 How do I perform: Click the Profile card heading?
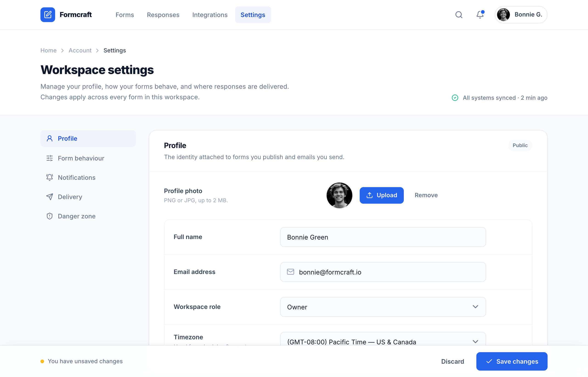(x=175, y=146)
